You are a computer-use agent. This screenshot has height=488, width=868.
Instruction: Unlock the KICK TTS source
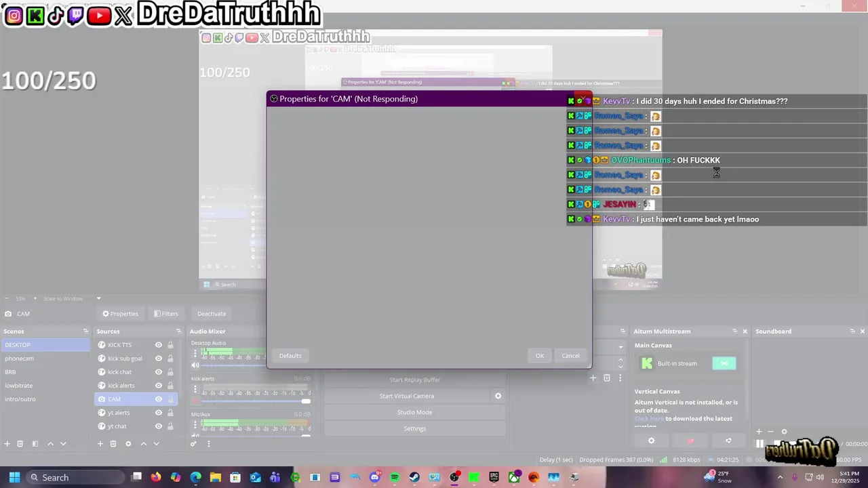coord(170,345)
